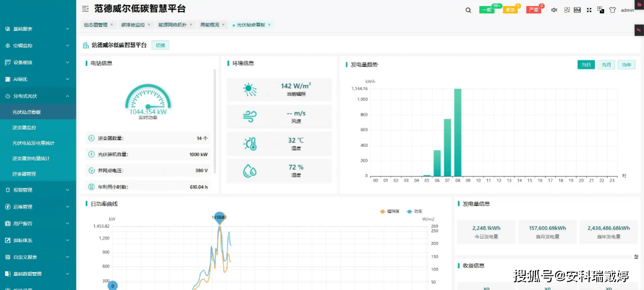
Task: Click the scrollbar in 电站信息 panel
Action: coord(215,122)
